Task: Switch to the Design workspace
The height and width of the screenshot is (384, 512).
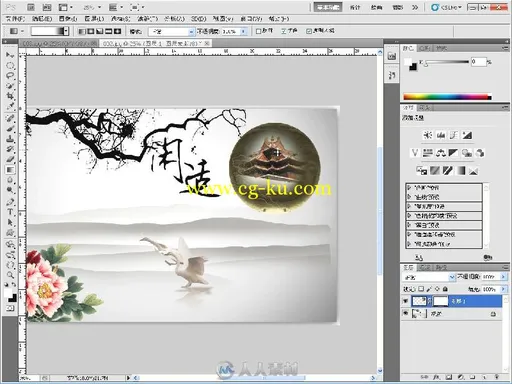Action: tap(354, 7)
